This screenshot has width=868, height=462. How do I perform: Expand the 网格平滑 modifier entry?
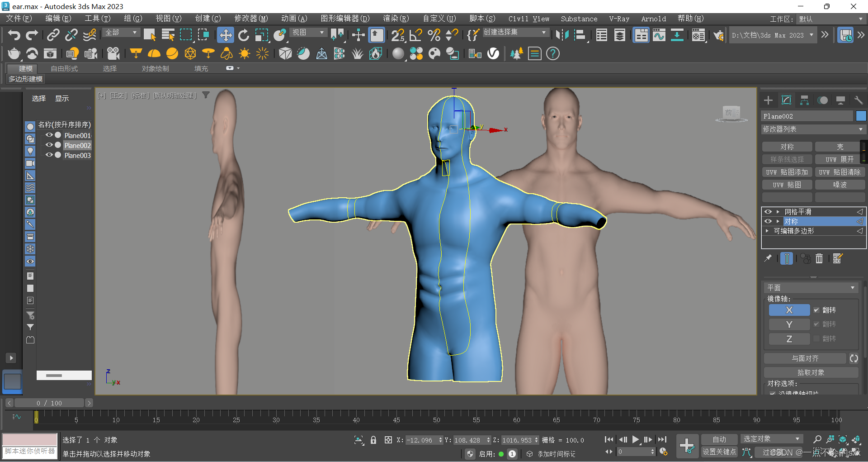pyautogui.click(x=778, y=212)
